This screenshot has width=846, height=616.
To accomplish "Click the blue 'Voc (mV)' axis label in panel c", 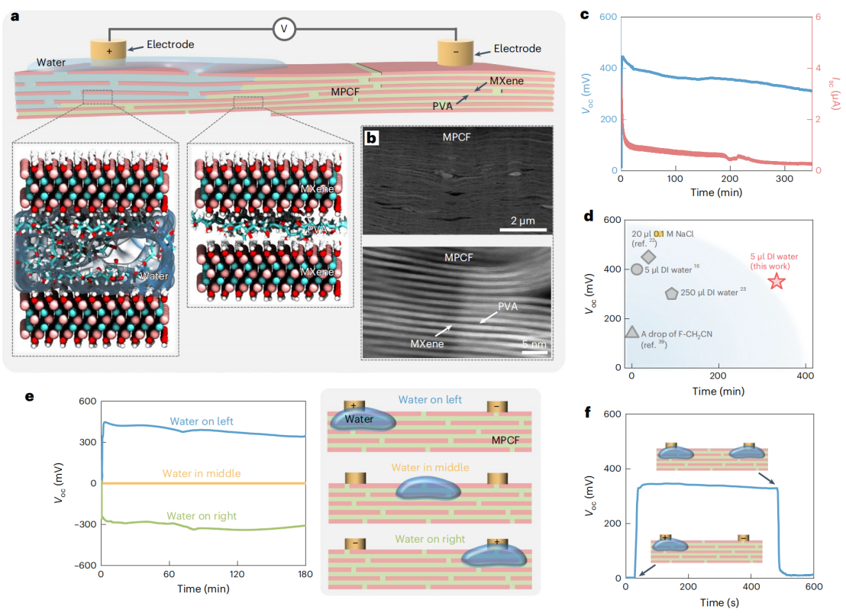I will (x=587, y=93).
